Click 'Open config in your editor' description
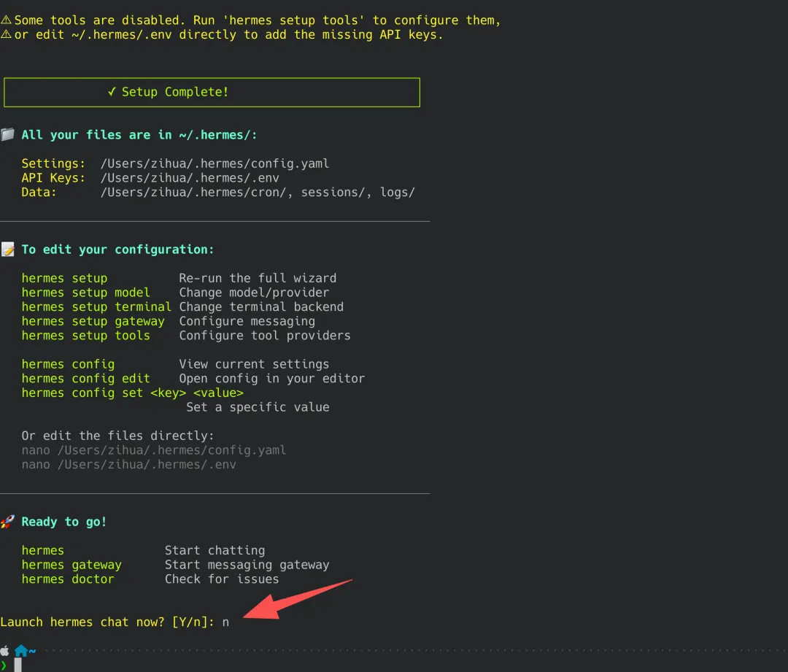This screenshot has height=672, width=788. click(272, 379)
